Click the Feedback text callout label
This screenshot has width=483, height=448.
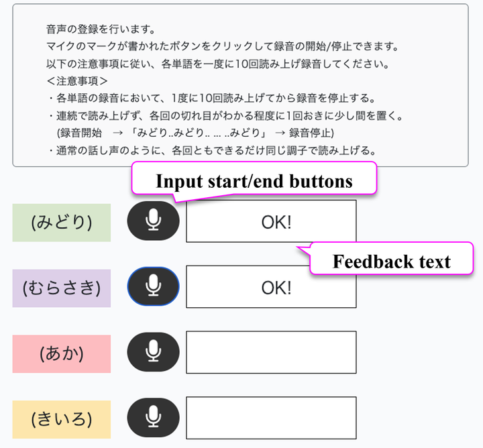391,261
